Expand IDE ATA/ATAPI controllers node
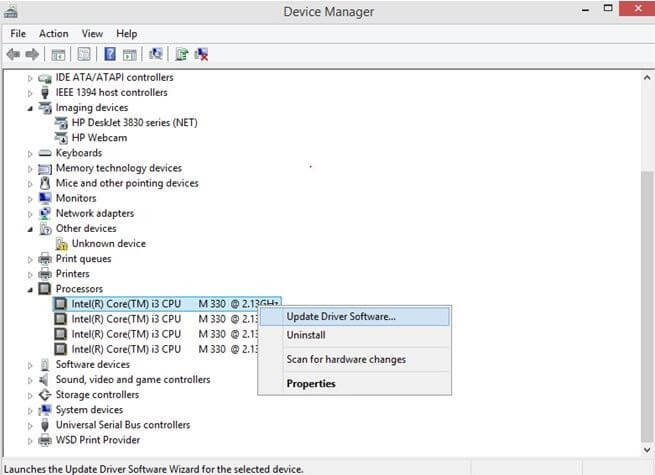655x475 pixels. pos(30,78)
